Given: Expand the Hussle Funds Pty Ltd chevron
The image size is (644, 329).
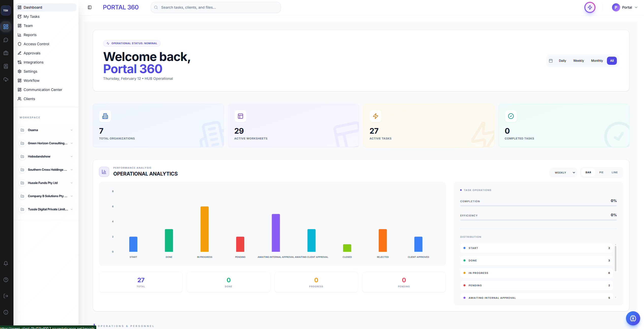Looking at the screenshot, I should click(72, 183).
